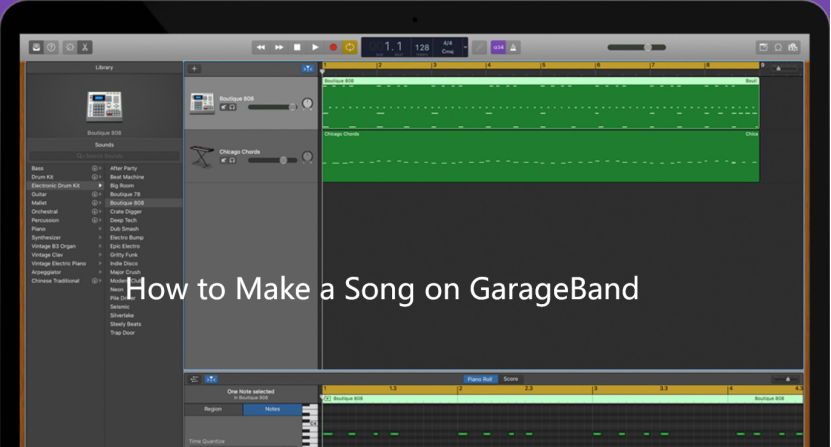Expand the Mallet category chevron

[100, 203]
